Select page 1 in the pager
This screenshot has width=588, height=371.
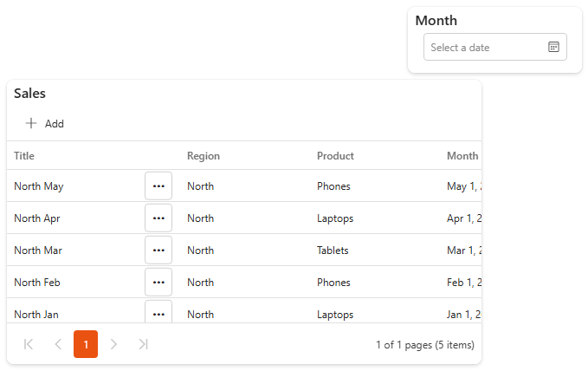[x=86, y=344]
